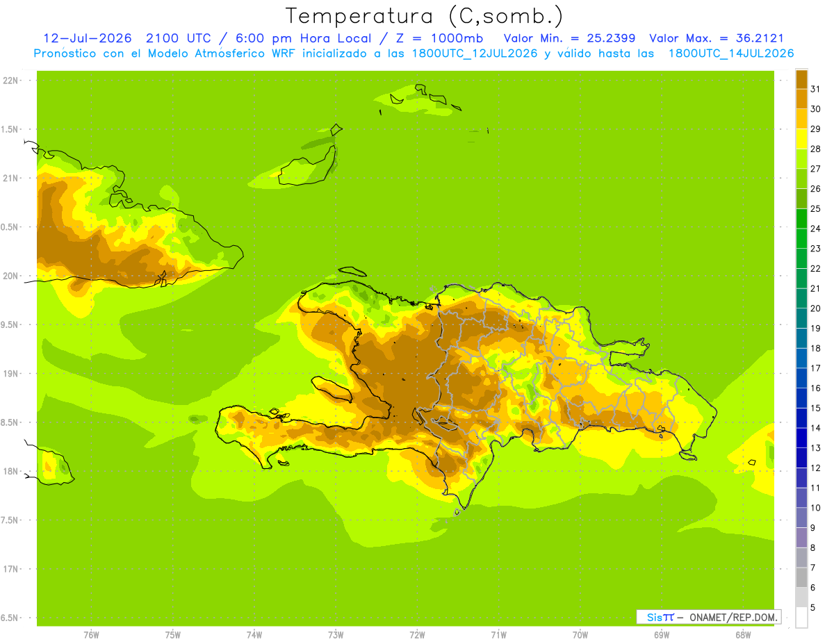Click the "74W" longitude axis label
834x644 pixels.
[254, 635]
